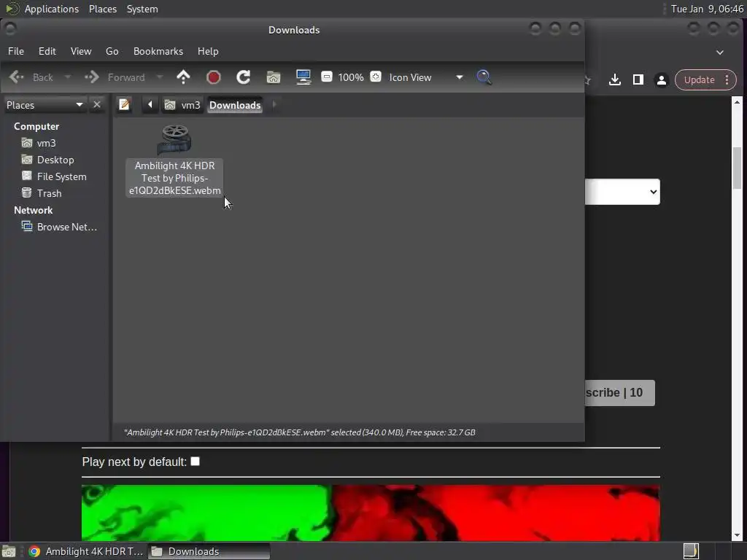Click Downloads path bar button
Screen dimensions: 747x560
coord(235,105)
